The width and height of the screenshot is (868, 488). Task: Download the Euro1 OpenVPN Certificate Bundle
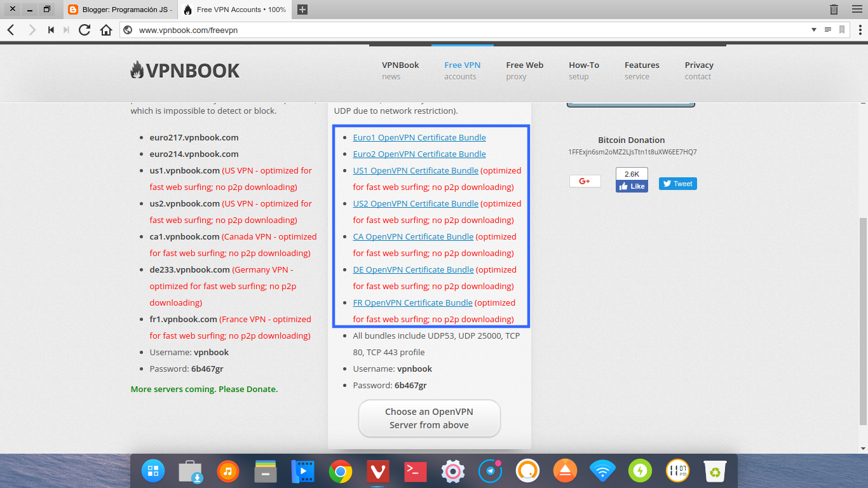[419, 137]
